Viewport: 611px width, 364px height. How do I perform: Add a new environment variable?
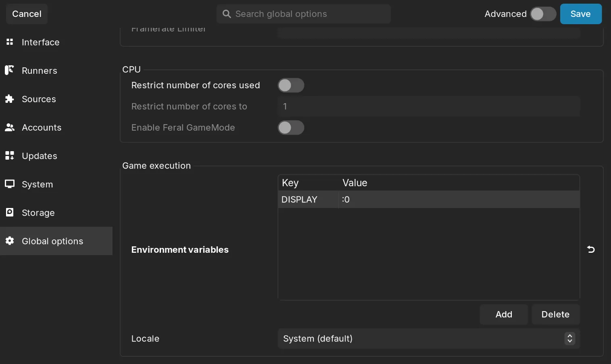(x=504, y=314)
